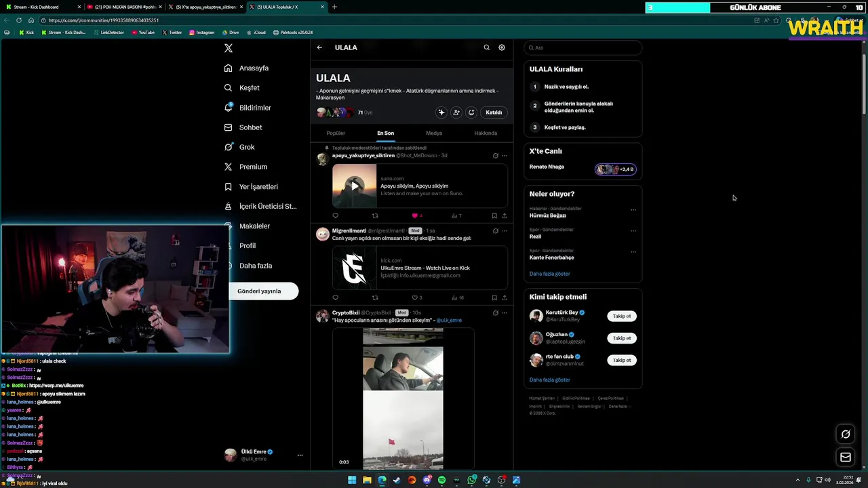This screenshot has width=868, height=488.
Task: Open Sohbet messages
Action: pyautogui.click(x=243, y=127)
